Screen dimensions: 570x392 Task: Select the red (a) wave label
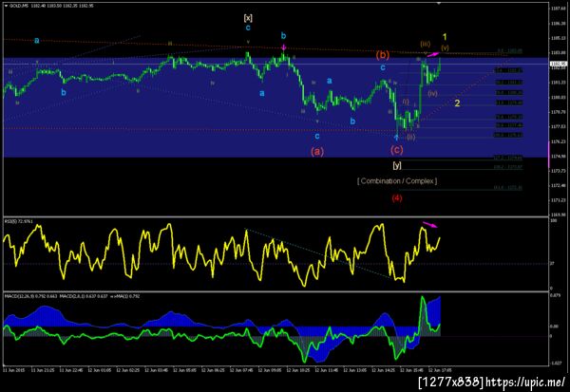(x=317, y=152)
